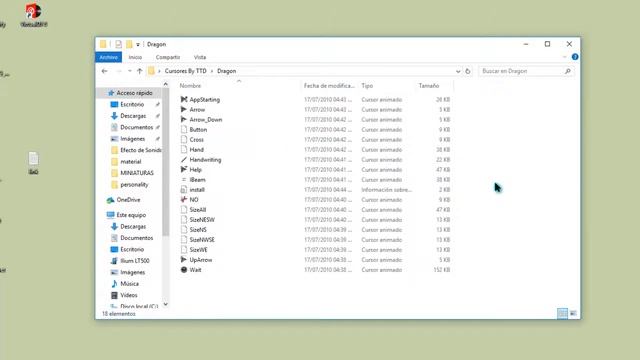Select the UpArrow cursor file icon
Screen dimensions: 640x360
point(184,260)
